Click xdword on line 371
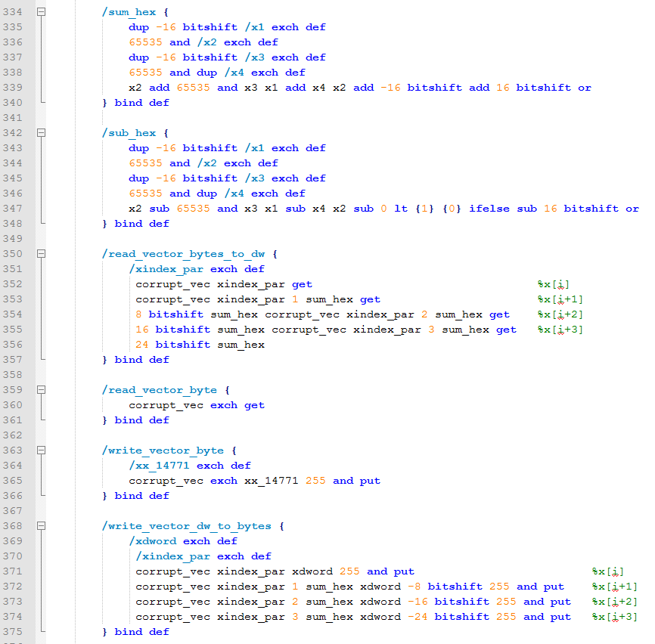The height and width of the screenshot is (644, 655). pos(312,571)
